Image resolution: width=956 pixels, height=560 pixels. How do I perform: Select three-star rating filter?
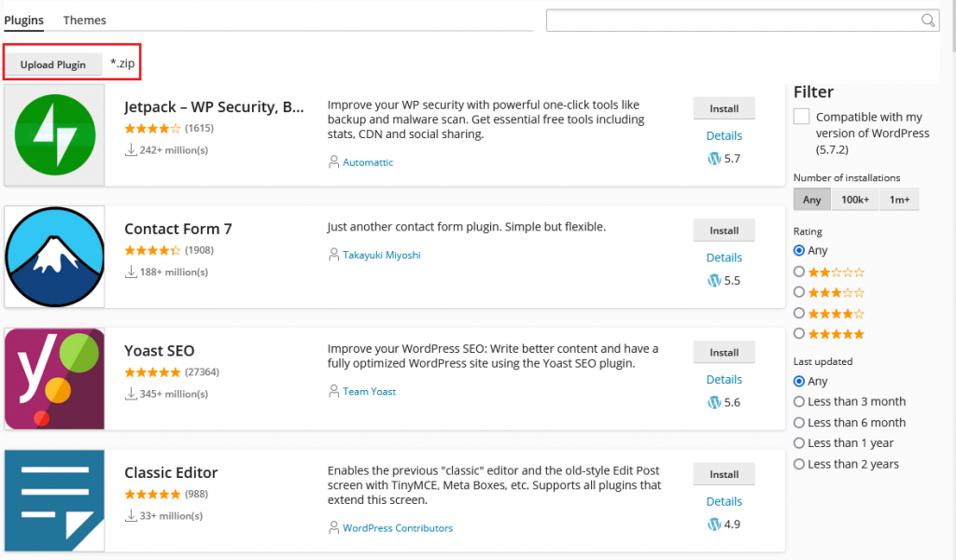click(799, 292)
